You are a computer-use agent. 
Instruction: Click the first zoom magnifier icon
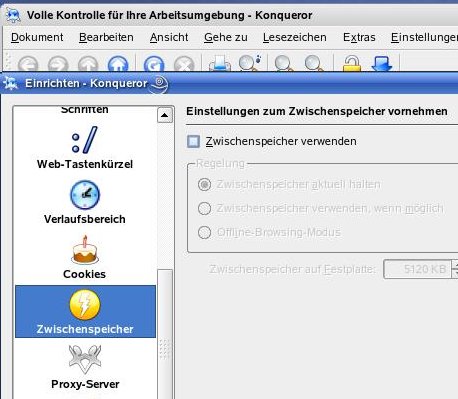[283, 63]
